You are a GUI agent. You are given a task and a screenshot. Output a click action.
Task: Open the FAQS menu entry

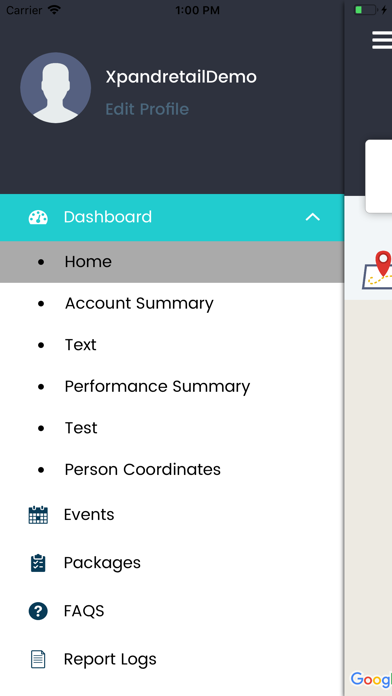172,611
